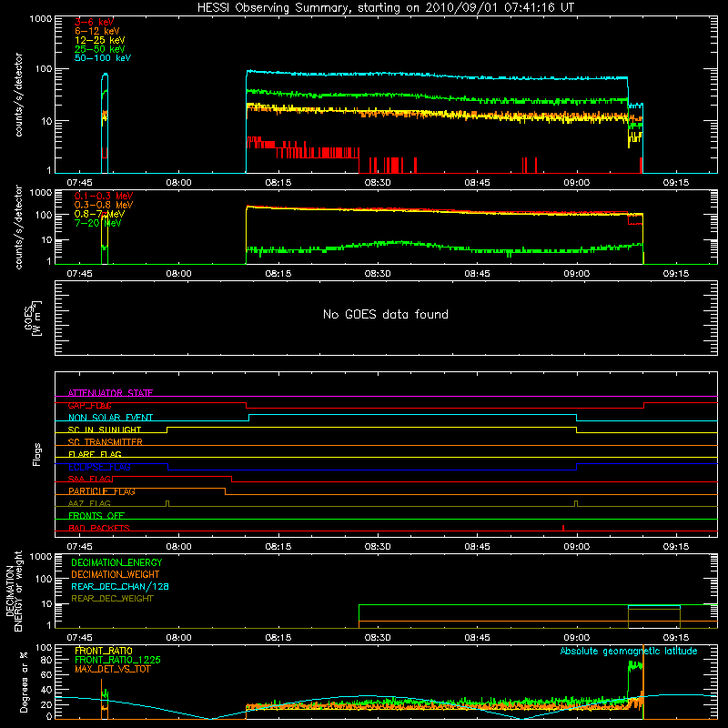This screenshot has width=728, height=728.
Task: Click the Absolute geomagnetic latitude label
Action: (629, 651)
